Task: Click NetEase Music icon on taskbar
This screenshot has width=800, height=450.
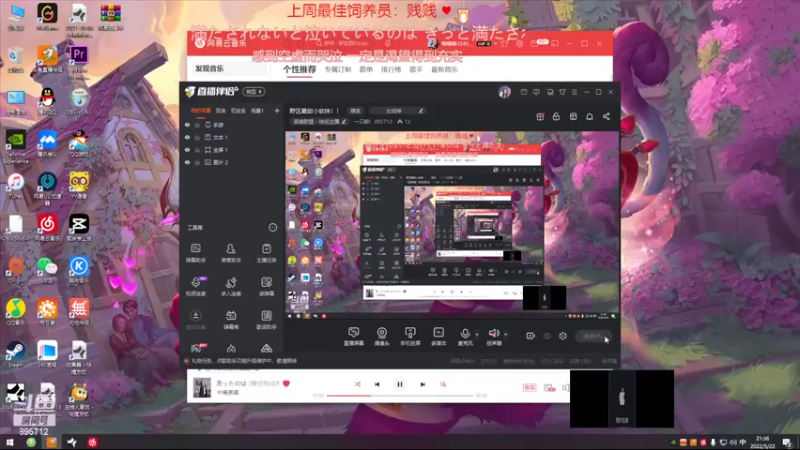Action: coord(92,442)
